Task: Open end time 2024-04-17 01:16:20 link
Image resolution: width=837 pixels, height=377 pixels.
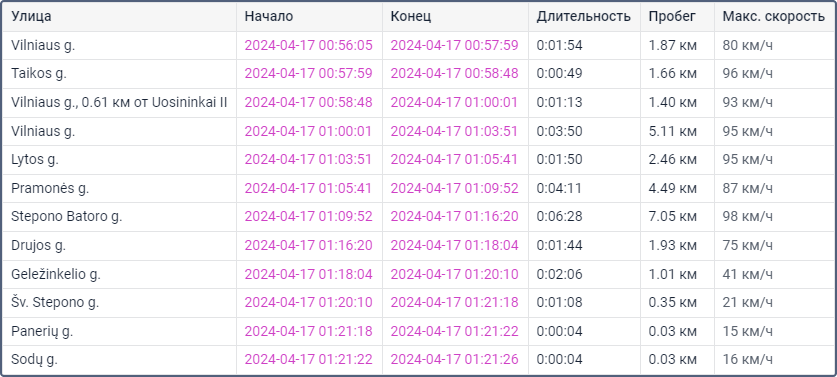Action: (454, 217)
